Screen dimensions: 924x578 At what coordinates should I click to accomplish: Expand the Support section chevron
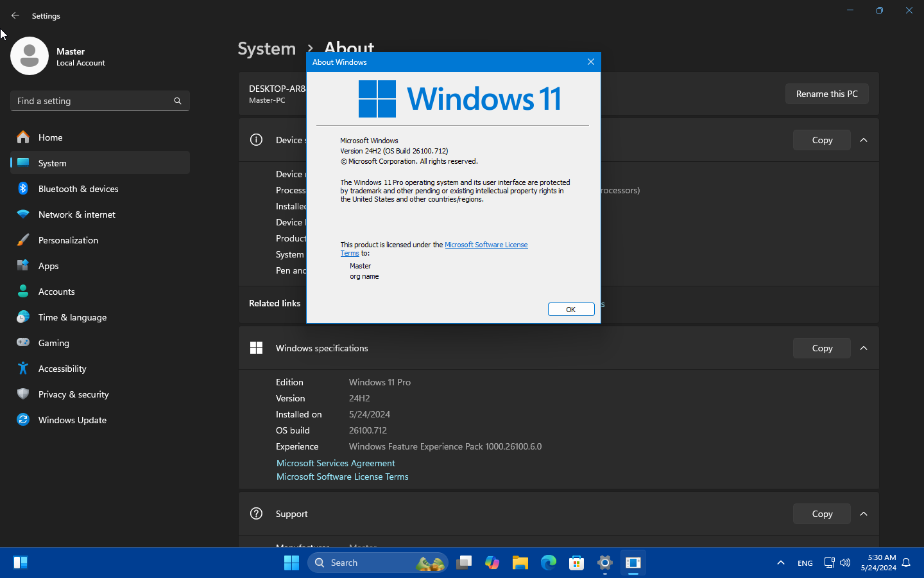pyautogui.click(x=863, y=514)
